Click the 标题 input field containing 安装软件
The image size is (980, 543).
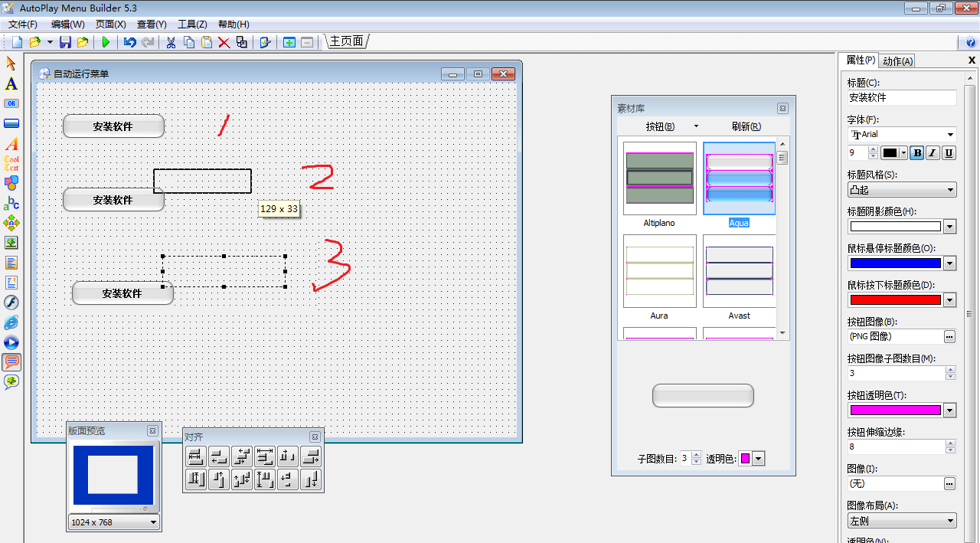coord(901,98)
